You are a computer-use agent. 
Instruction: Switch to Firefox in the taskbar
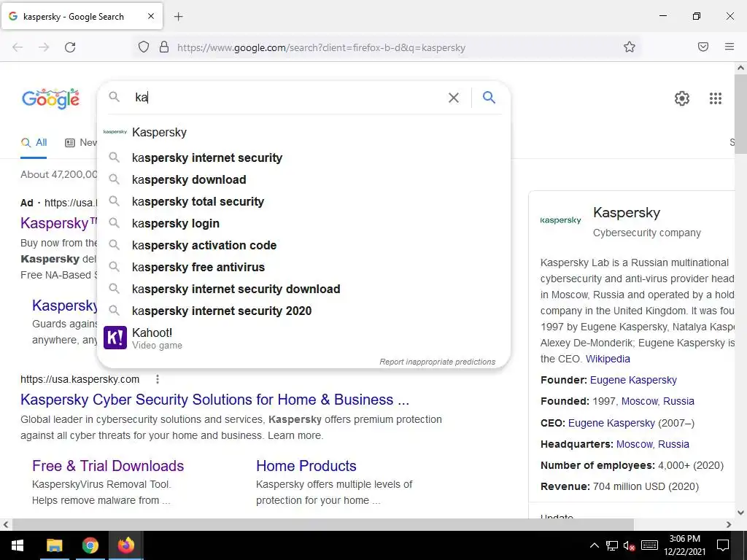[125, 545]
